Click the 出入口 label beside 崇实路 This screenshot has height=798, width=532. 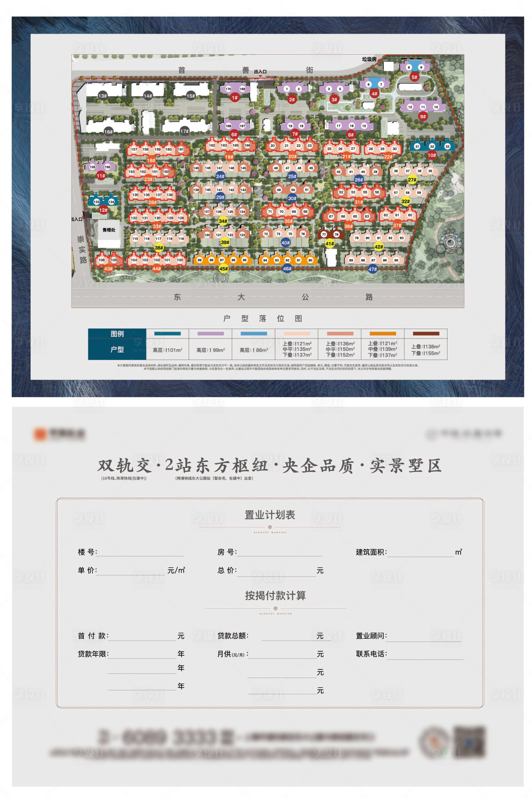pyautogui.click(x=77, y=219)
